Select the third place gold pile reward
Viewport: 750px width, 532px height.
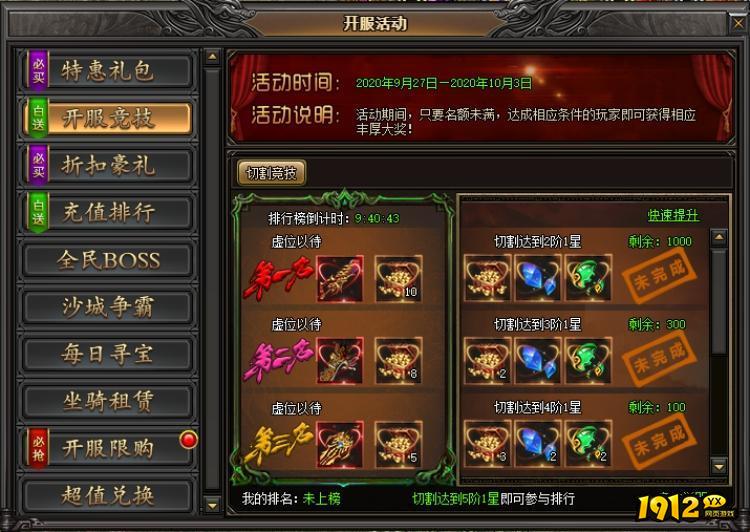click(x=398, y=444)
